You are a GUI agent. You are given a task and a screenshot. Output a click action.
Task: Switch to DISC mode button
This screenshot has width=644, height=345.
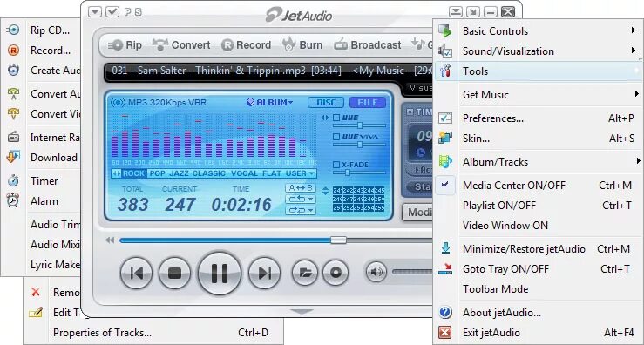tap(327, 102)
